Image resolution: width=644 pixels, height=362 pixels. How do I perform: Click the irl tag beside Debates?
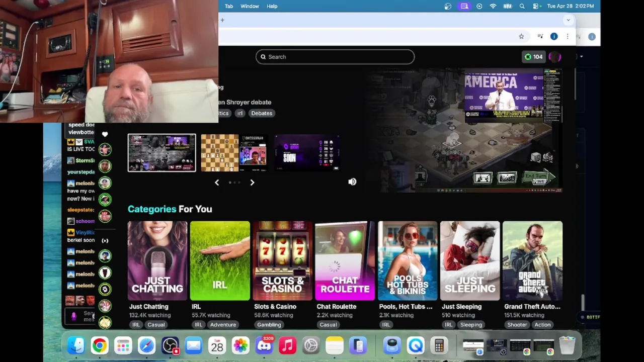[x=239, y=113]
